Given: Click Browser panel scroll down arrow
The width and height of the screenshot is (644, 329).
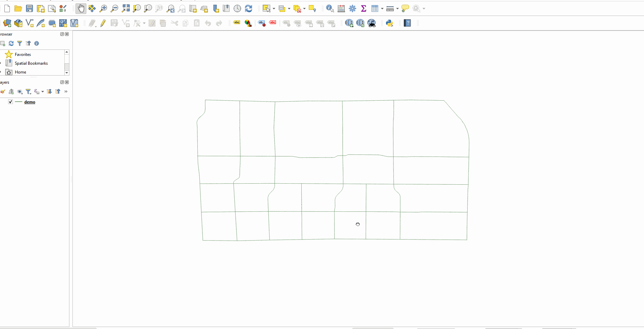Looking at the screenshot, I should pos(67,73).
